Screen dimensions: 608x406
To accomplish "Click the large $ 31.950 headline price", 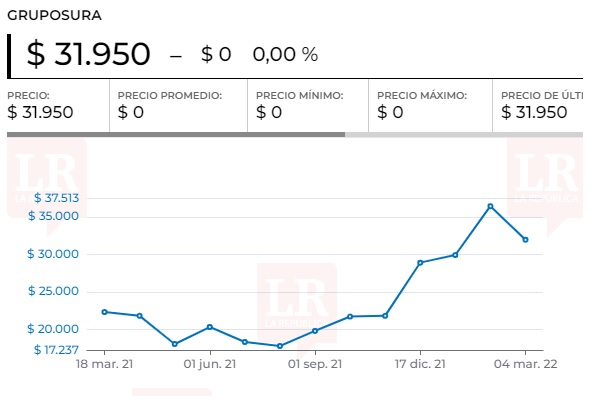I will click(88, 54).
